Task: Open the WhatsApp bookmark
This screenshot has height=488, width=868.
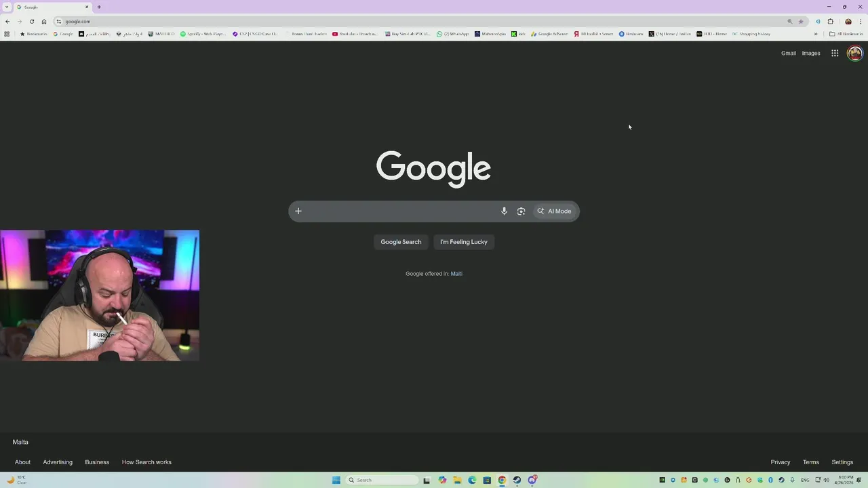Action: pyautogui.click(x=452, y=34)
